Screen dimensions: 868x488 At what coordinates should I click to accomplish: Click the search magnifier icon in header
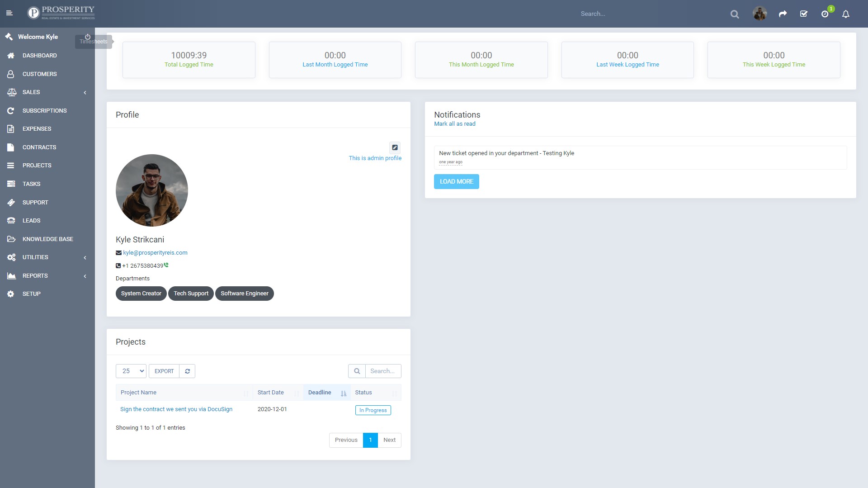pos(735,14)
